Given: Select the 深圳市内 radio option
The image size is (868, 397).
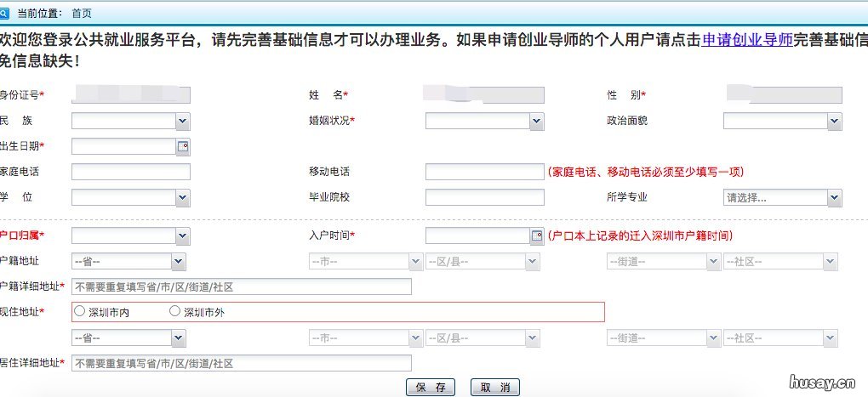Looking at the screenshot, I should (x=79, y=311).
